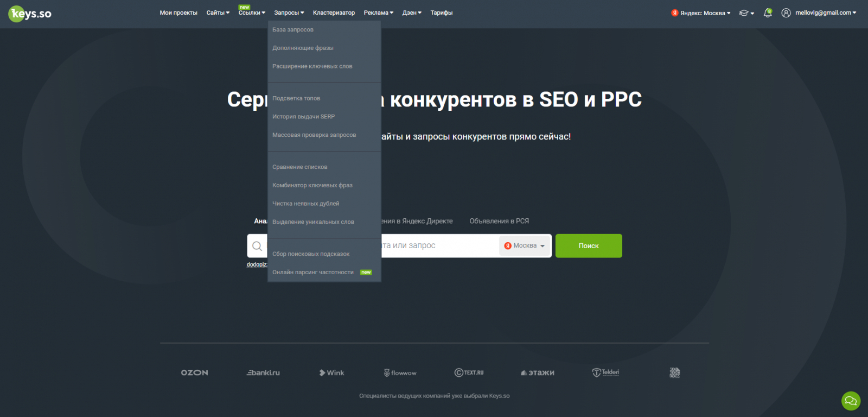
Task: Click the keys.so logo
Action: [30, 14]
